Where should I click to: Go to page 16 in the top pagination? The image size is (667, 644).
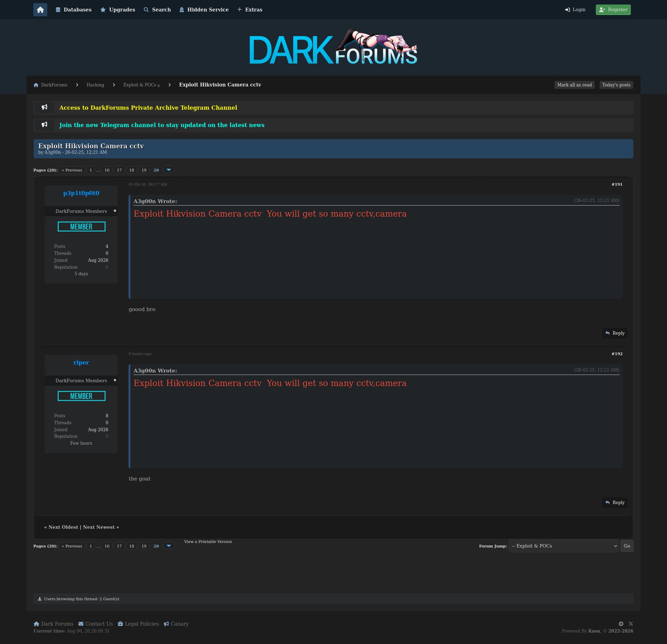click(107, 170)
